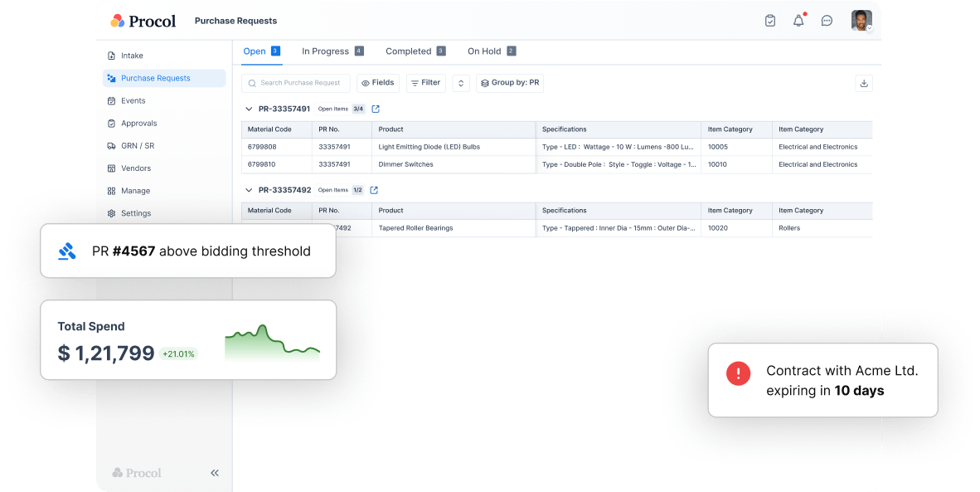
Task: Click the Total Spend trend chart
Action: 272,342
